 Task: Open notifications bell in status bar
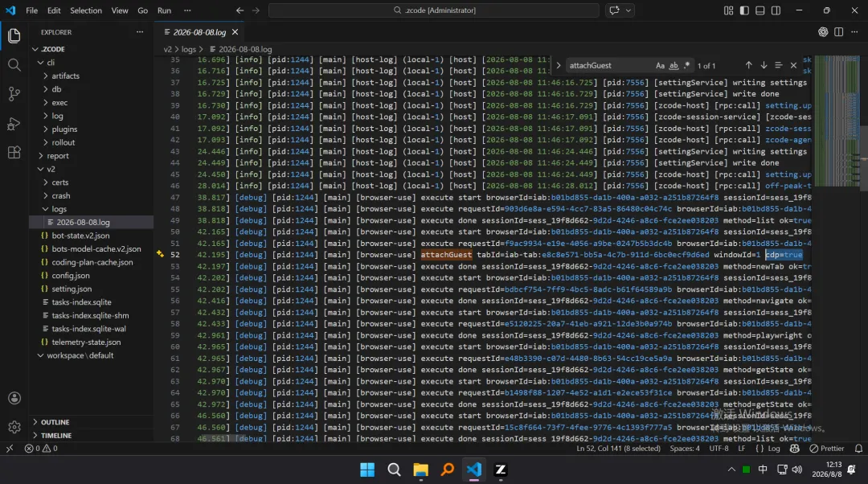pyautogui.click(x=858, y=449)
